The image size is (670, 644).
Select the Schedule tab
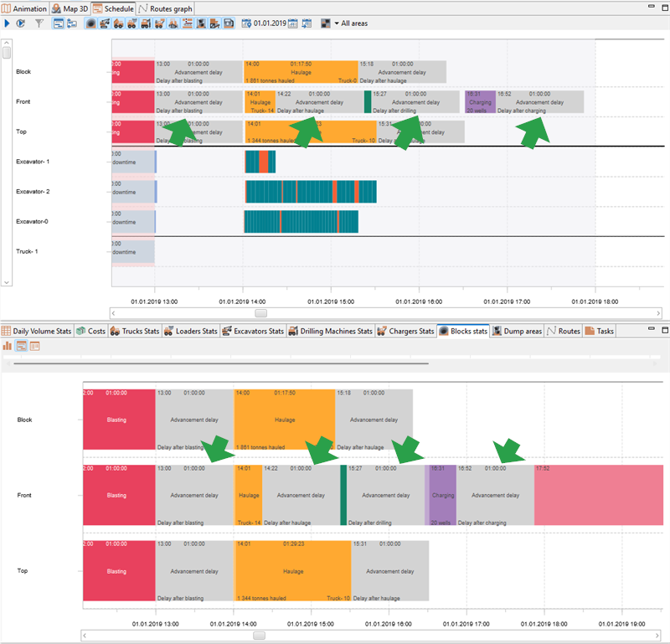pos(114,8)
